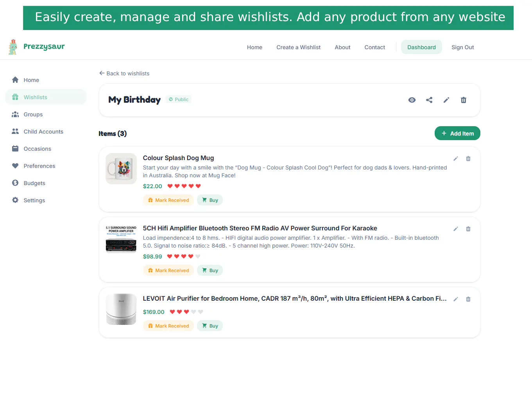This screenshot has width=532, height=410.
Task: Mark Colour Splash Dog Mug as received
Action: coord(168,200)
